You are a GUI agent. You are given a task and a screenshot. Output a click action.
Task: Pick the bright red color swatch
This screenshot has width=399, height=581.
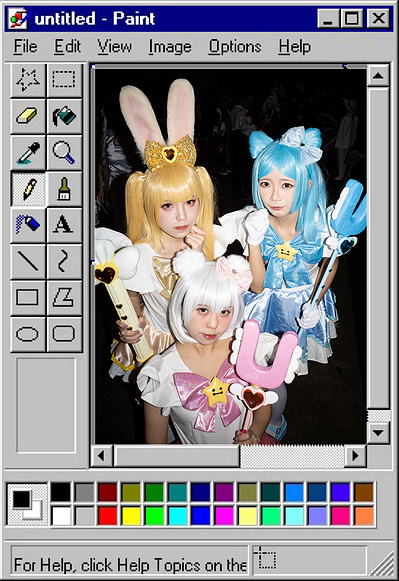(x=108, y=516)
